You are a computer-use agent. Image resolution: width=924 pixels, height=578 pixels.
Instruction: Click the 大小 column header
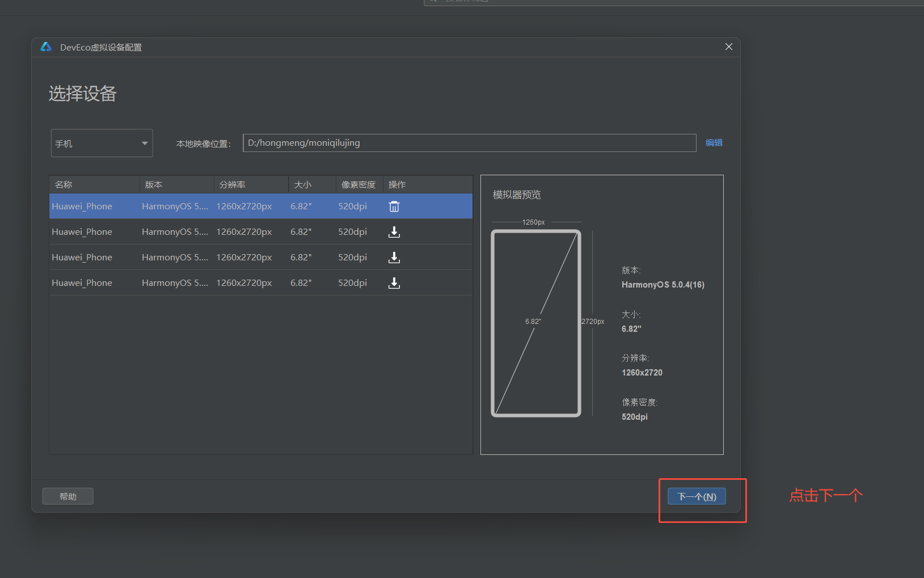(313, 185)
